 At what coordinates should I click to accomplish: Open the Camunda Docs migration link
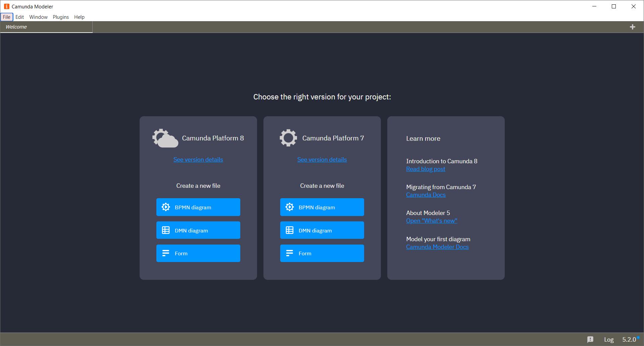[x=426, y=195]
